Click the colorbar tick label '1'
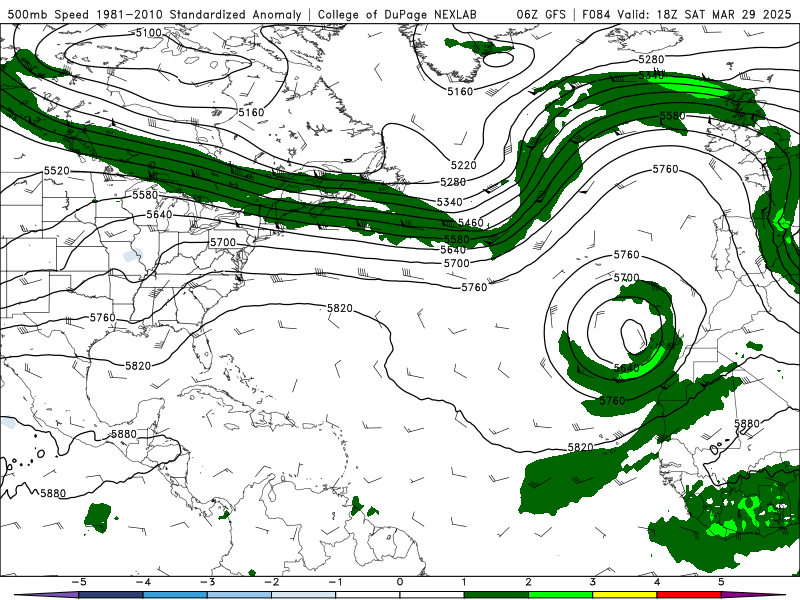The width and height of the screenshot is (800, 600). pos(464,582)
